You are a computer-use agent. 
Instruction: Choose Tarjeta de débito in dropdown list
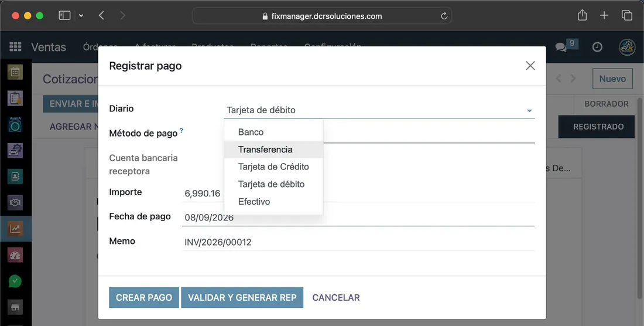(273, 184)
